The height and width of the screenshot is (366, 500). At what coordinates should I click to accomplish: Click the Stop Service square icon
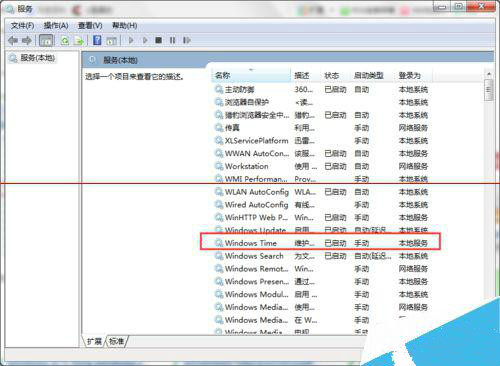pyautogui.click(x=159, y=40)
